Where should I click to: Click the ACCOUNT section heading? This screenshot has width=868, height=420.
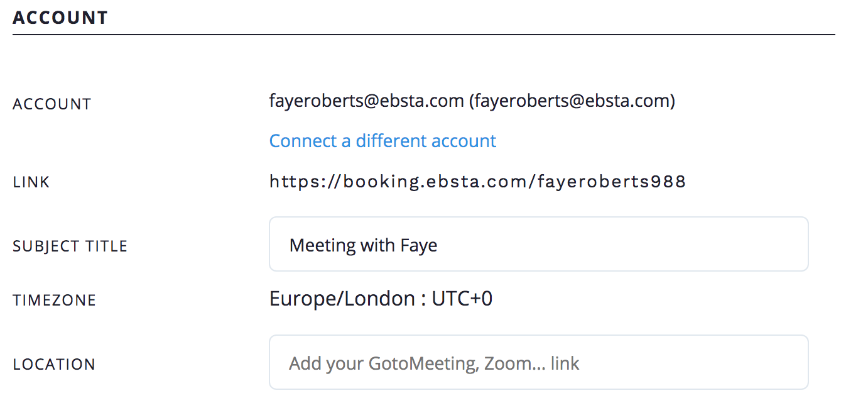pyautogui.click(x=60, y=18)
